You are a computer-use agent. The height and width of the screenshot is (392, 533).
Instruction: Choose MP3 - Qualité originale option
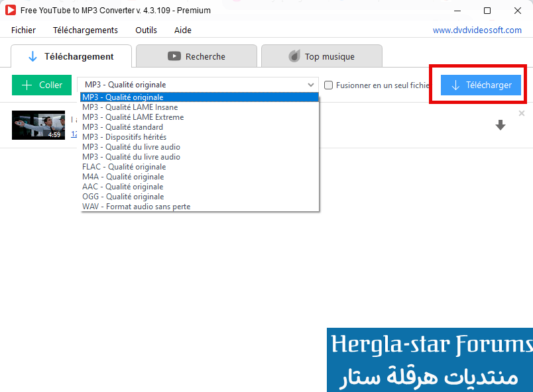click(x=200, y=97)
